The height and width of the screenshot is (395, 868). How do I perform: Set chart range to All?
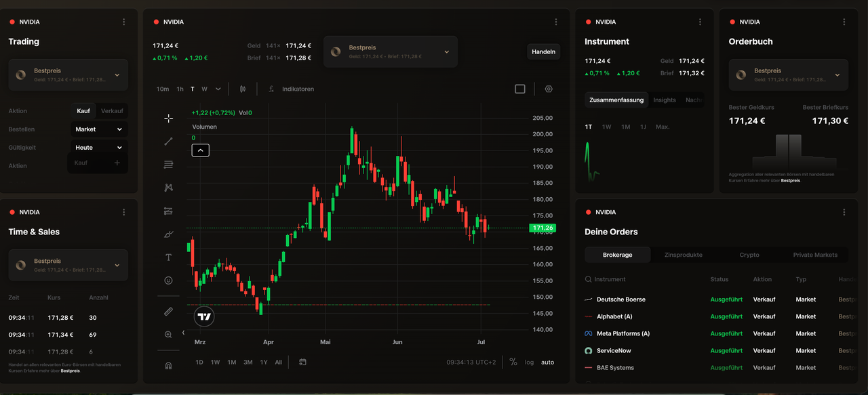[x=279, y=362]
